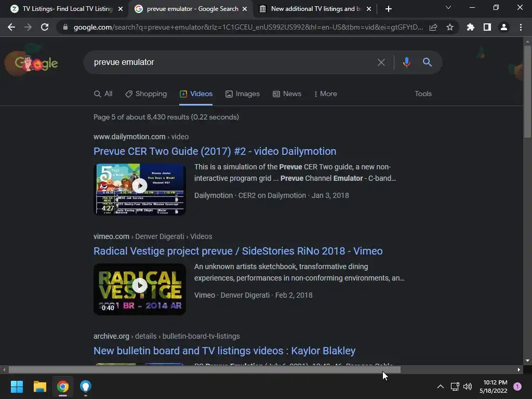Image resolution: width=532 pixels, height=399 pixels.
Task: Open the search Tools options
Action: pos(423,94)
